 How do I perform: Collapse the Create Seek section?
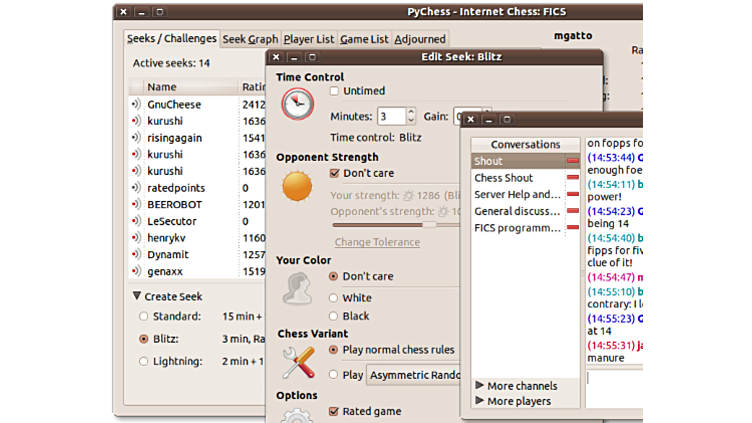137,296
